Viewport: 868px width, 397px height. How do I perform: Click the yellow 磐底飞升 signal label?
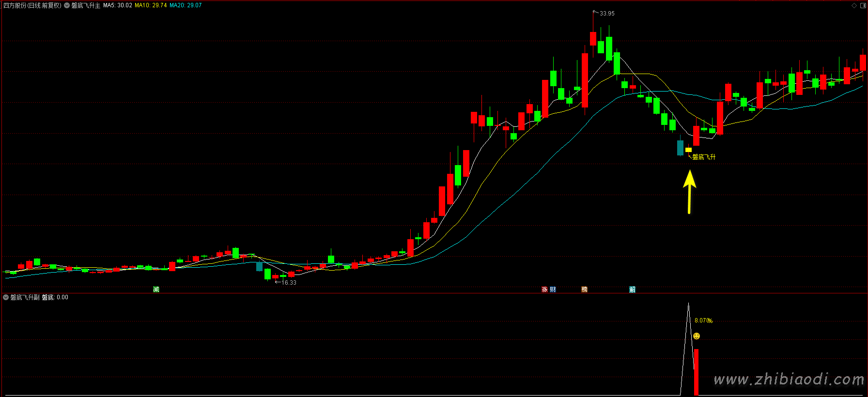(703, 157)
